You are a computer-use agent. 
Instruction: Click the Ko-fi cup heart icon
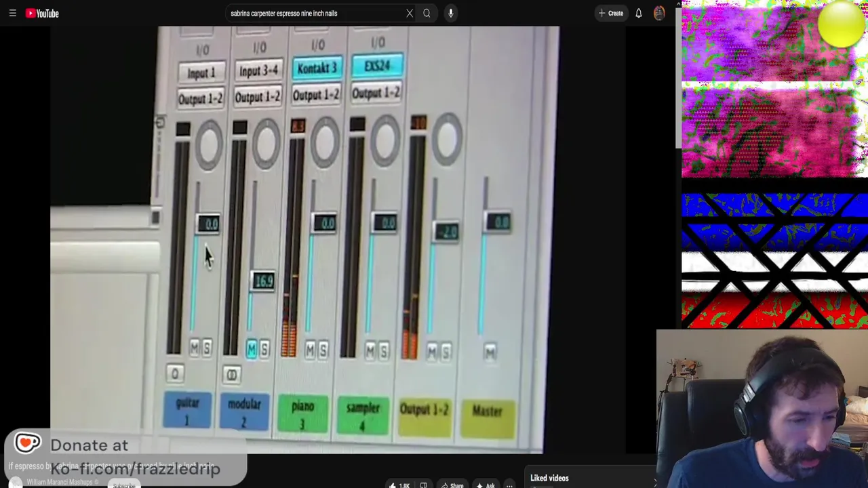pos(27,443)
